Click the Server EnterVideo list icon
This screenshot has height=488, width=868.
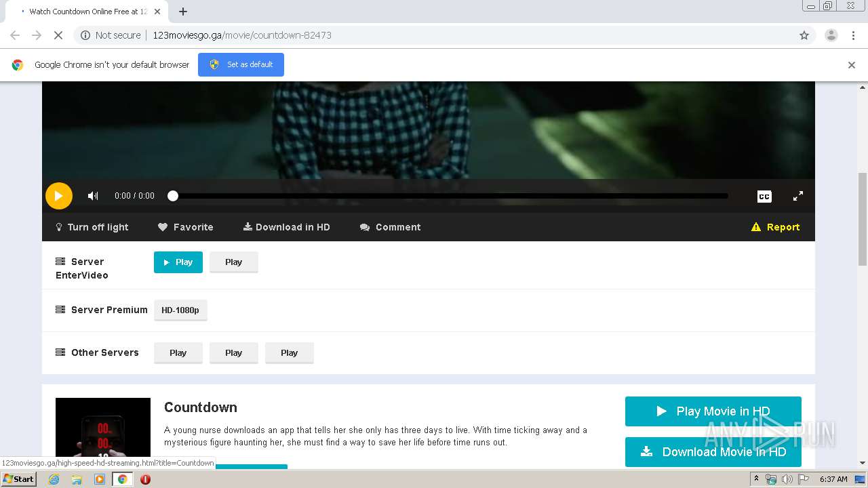[60, 262]
